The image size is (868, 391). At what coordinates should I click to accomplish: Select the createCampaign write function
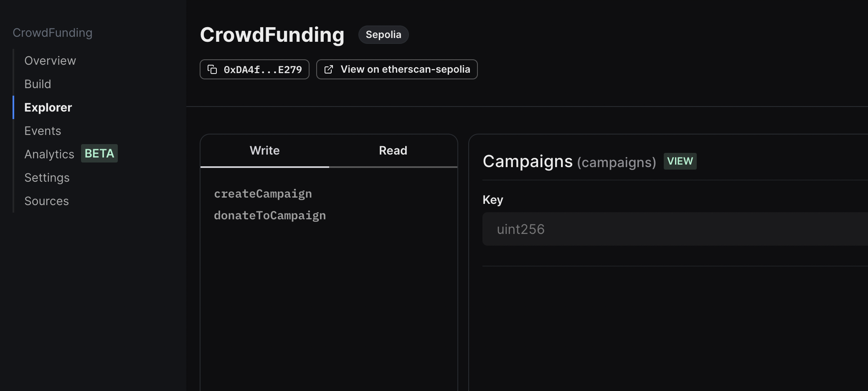tap(263, 193)
